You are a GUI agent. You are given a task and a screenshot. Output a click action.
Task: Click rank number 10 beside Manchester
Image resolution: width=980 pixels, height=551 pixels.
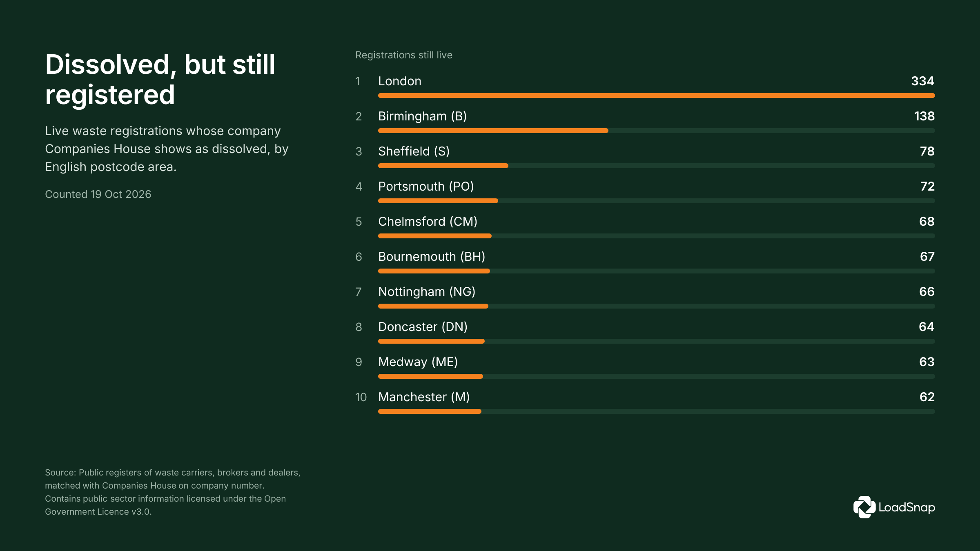(x=361, y=397)
